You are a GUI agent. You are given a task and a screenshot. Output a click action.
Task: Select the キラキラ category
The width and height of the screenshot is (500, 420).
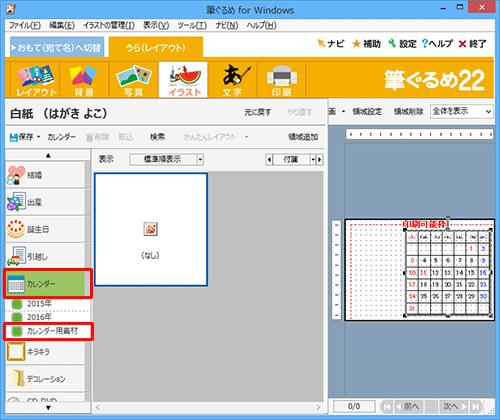tap(45, 352)
